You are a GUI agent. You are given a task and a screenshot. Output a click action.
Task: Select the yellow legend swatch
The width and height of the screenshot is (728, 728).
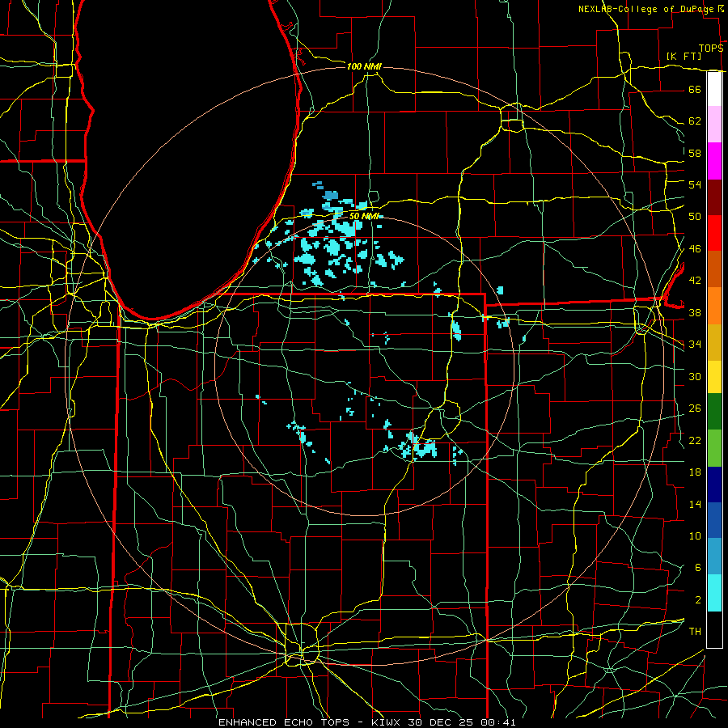point(714,377)
